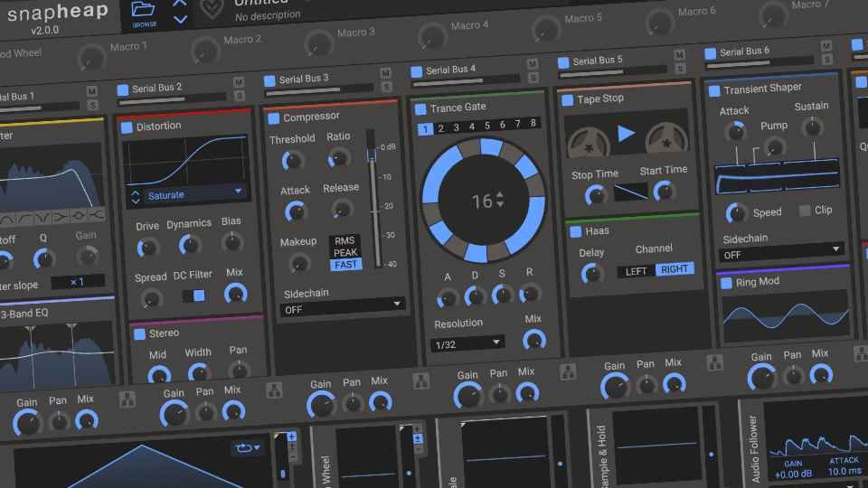Start the Tape Stop play button
The image size is (868, 488).
pos(626,133)
